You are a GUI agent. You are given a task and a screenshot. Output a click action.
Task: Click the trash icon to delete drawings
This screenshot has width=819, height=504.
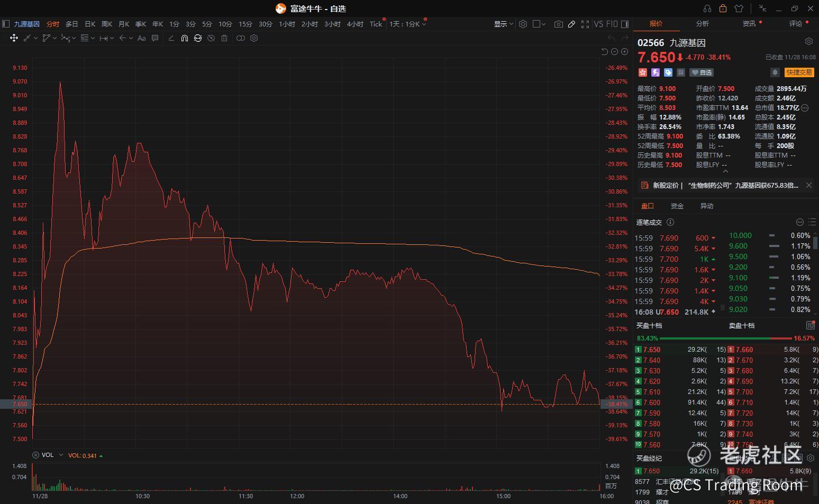coord(224,38)
